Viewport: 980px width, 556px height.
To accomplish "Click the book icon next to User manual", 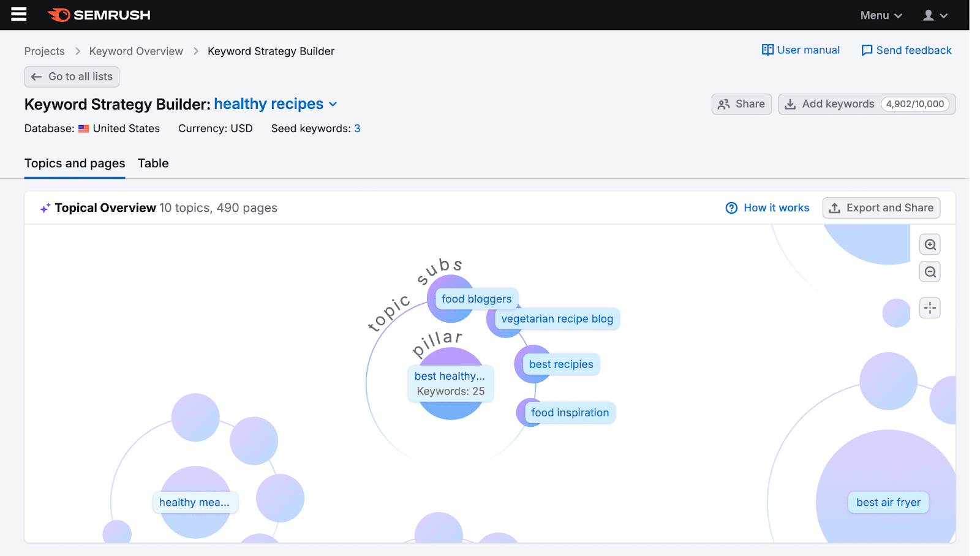I will (767, 50).
